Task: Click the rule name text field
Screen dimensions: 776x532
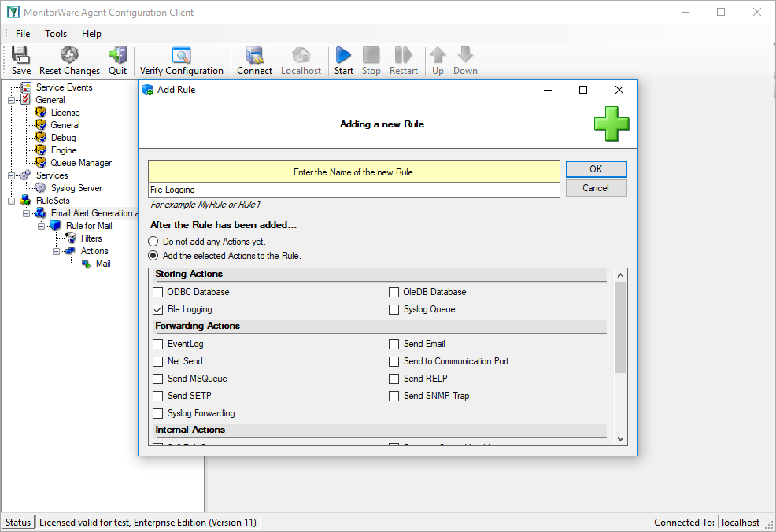Action: (x=354, y=190)
